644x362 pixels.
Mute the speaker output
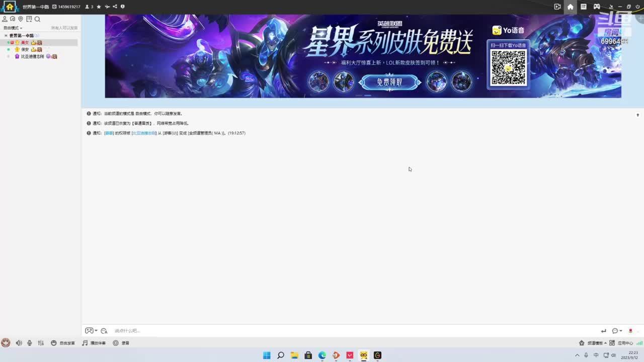click(19, 343)
